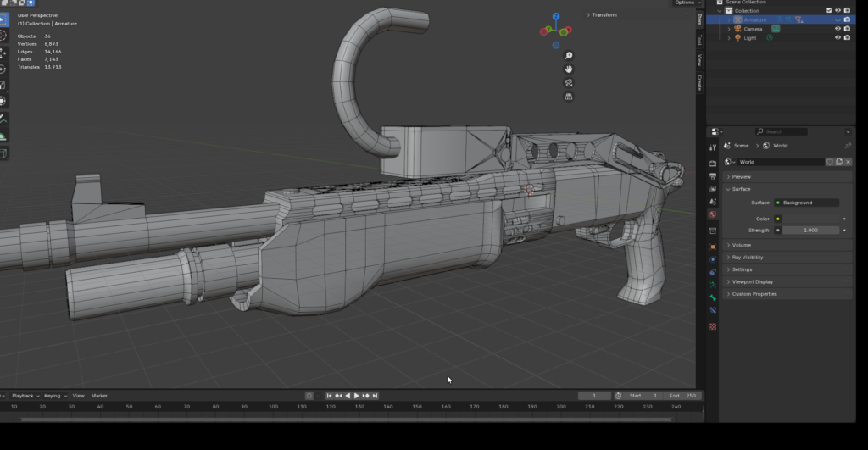Choose the Move tool

[x=3, y=53]
